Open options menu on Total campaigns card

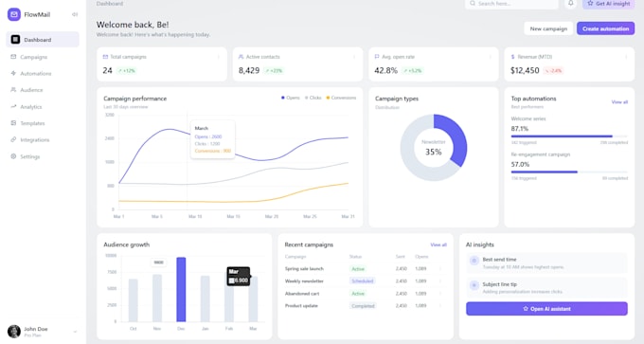pos(219,57)
